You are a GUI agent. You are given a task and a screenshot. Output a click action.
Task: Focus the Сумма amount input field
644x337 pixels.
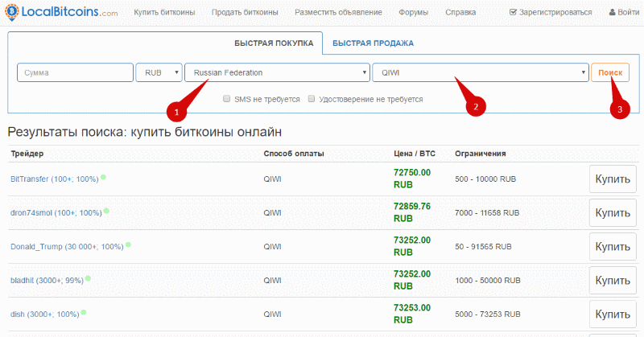pos(75,72)
